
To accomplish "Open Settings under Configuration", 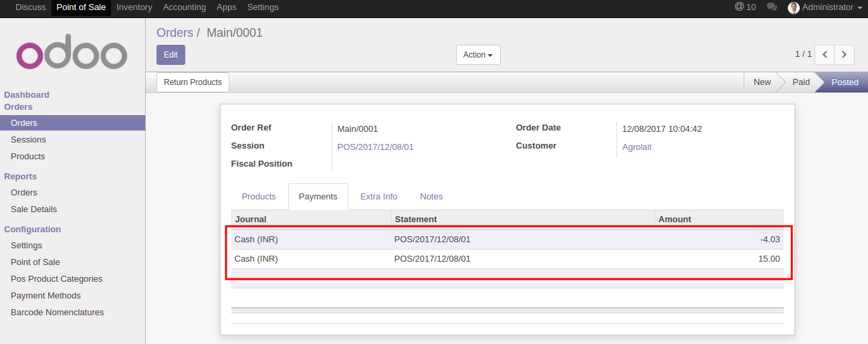I will [x=26, y=246].
